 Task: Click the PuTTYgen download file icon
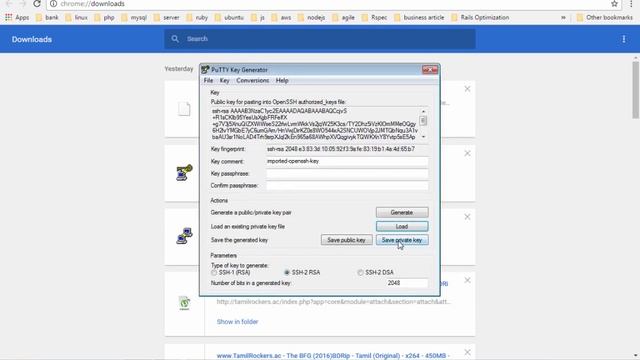pyautogui.click(x=184, y=173)
